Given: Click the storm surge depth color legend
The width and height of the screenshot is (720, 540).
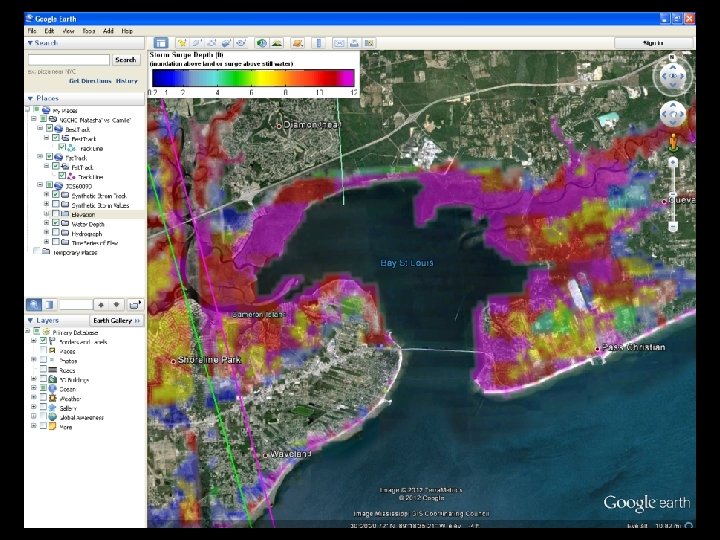Looking at the screenshot, I should [x=253, y=78].
